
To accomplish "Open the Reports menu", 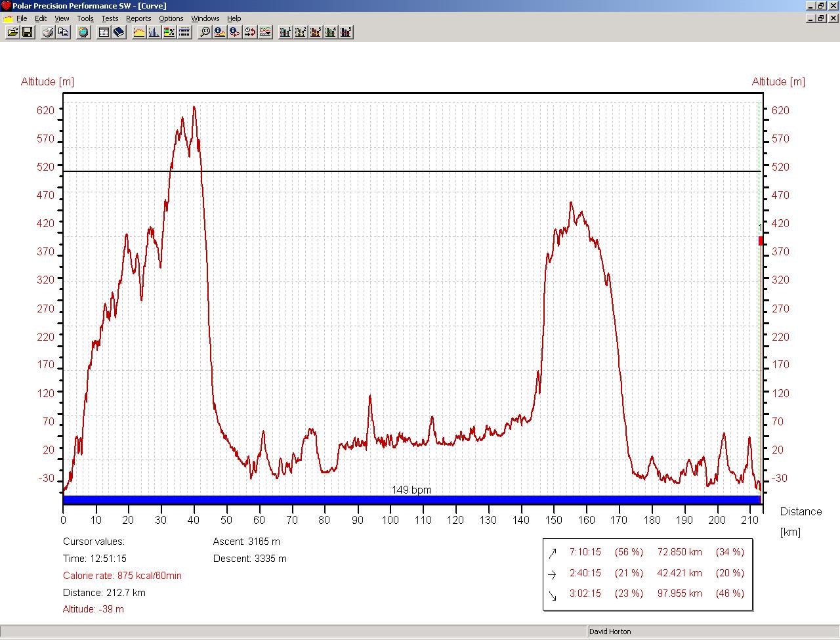I will point(138,18).
